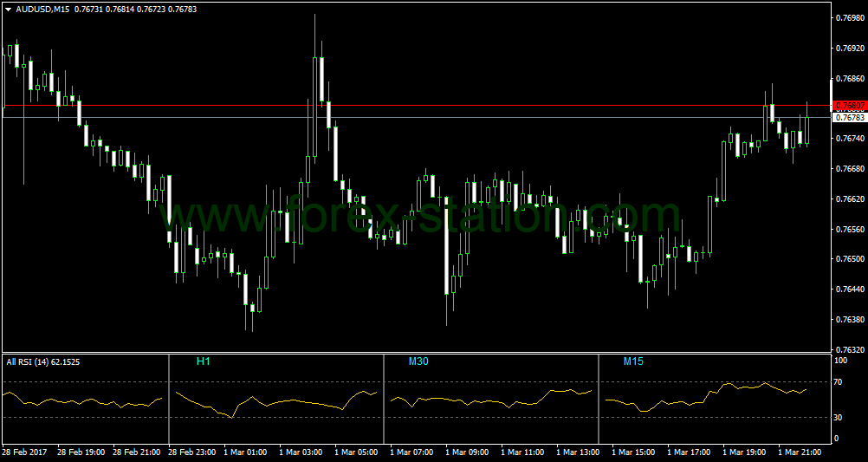Image resolution: width=868 pixels, height=462 pixels.
Task: Click the 1 Mar 07:00 time axis label
Action: (411, 452)
